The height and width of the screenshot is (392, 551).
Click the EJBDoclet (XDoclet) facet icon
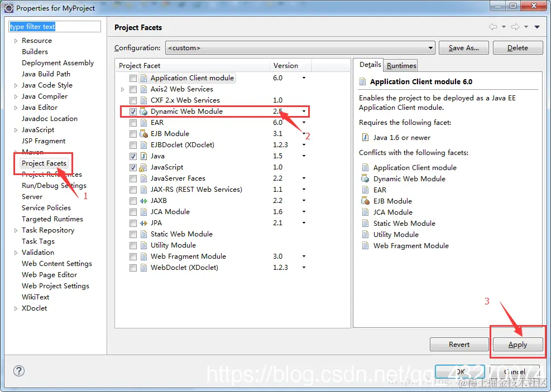(x=143, y=145)
